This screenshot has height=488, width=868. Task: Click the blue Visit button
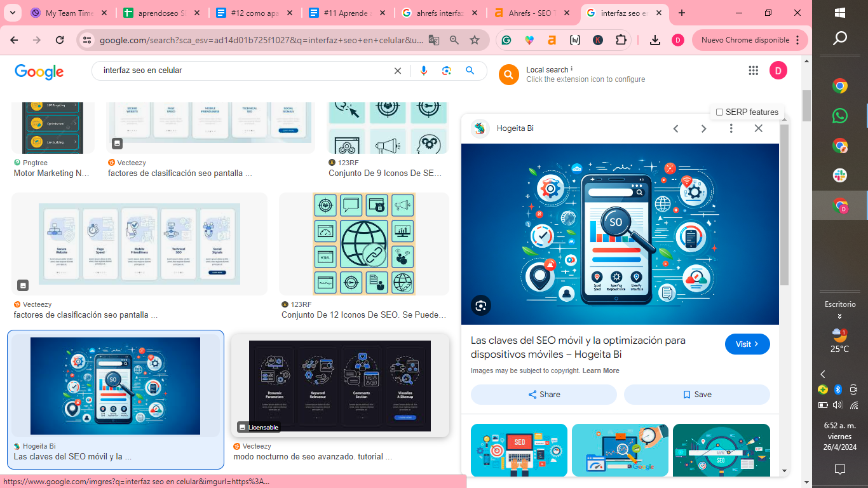(x=747, y=344)
